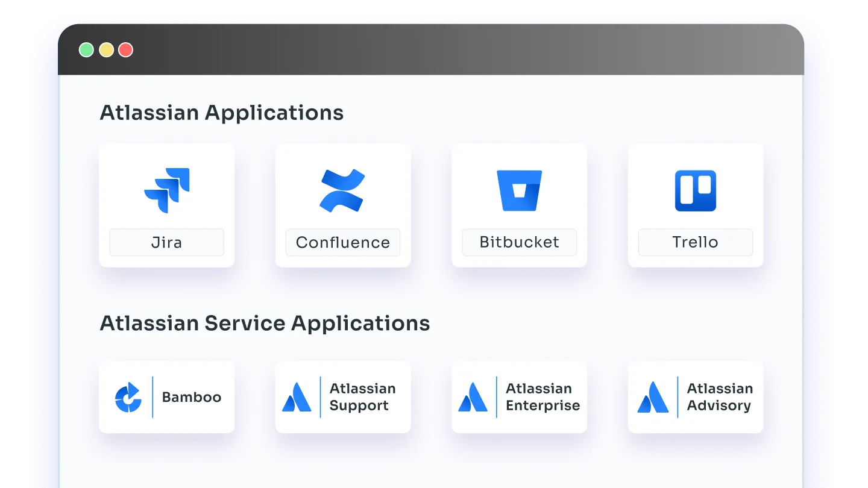
Task: Select the Atlassian Enterprise logo icon
Action: tap(473, 398)
